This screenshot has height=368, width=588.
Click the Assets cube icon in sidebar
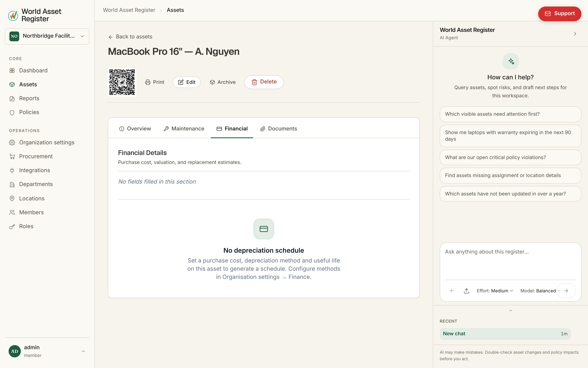[x=12, y=84]
